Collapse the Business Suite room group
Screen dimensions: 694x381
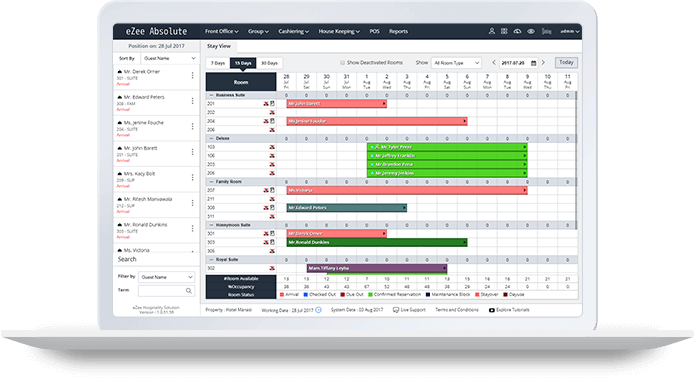pos(211,95)
